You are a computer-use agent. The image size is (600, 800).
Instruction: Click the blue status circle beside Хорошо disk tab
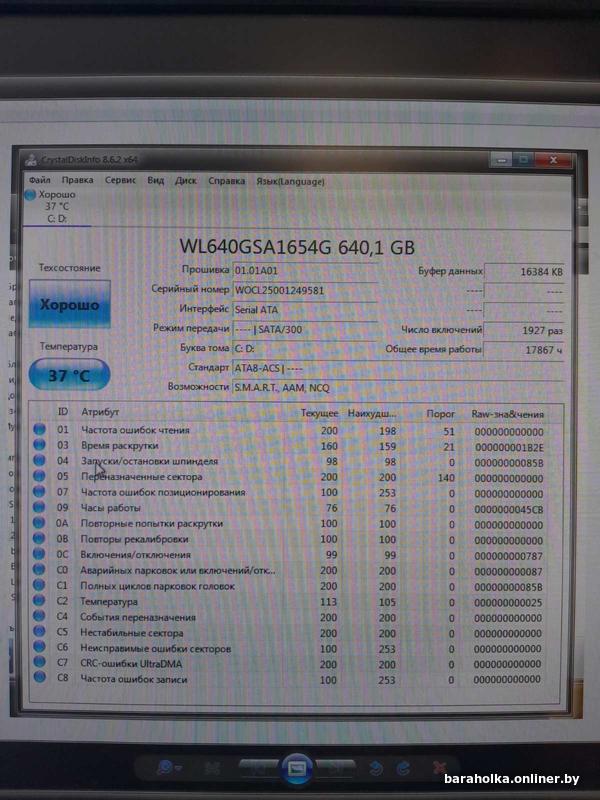coord(30,194)
